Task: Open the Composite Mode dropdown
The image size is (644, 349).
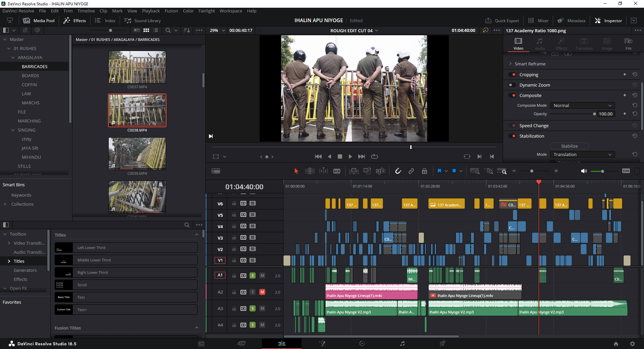Action: click(x=582, y=105)
